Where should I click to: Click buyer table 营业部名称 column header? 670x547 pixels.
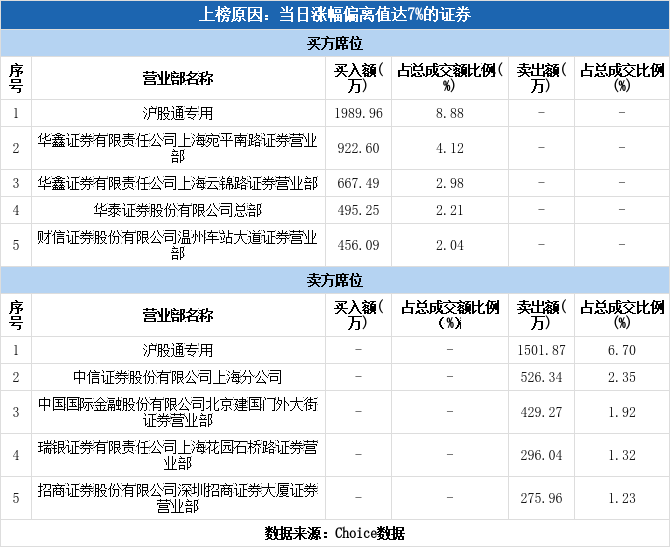pos(178,78)
